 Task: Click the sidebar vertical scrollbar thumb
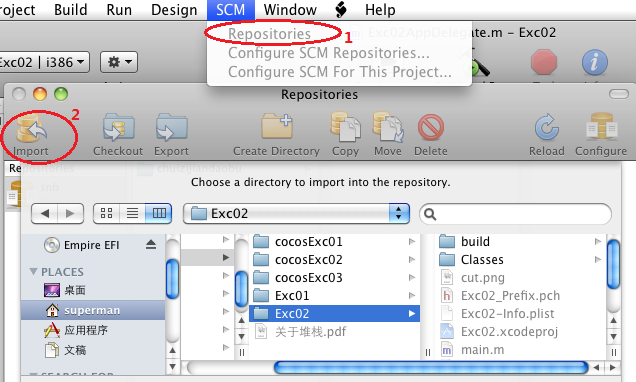(x=172, y=278)
